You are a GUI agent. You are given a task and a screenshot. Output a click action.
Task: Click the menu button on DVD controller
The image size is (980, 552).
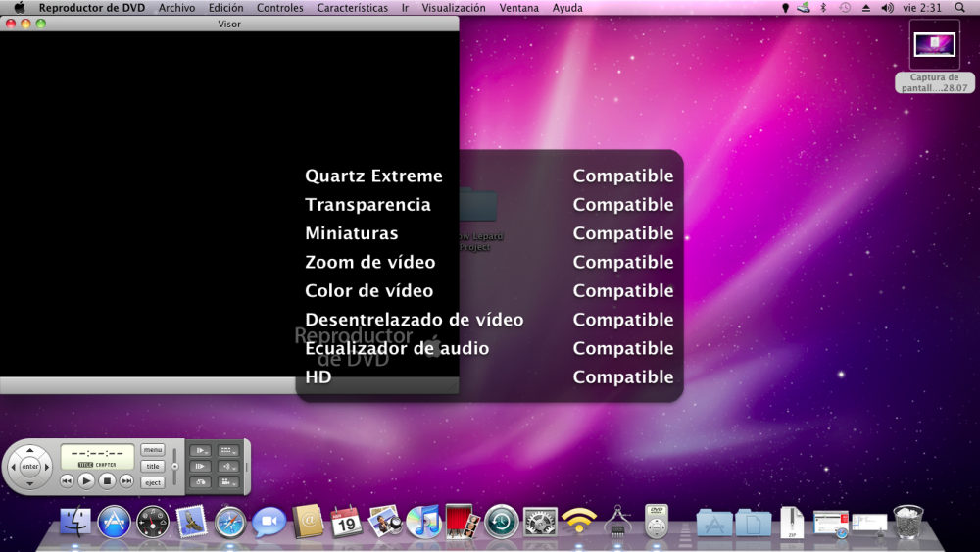(153, 449)
